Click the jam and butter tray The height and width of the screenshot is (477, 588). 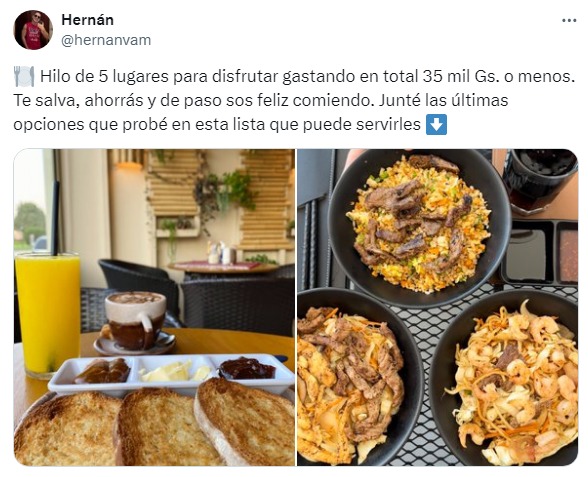pos(171,374)
